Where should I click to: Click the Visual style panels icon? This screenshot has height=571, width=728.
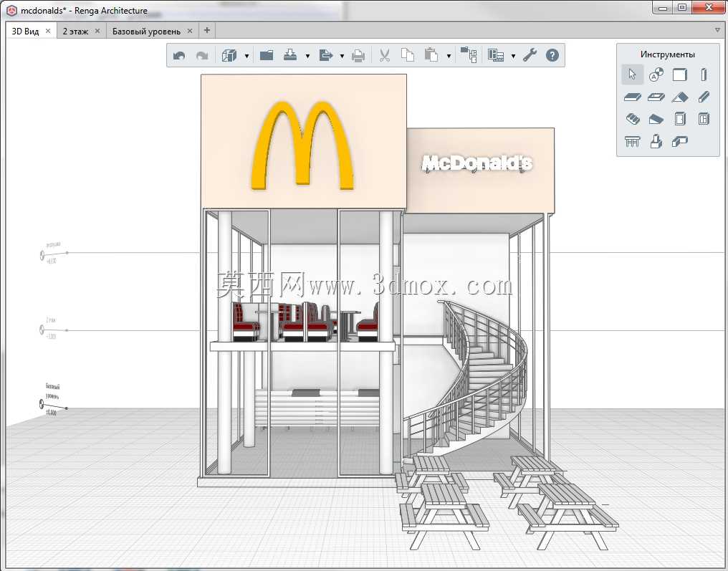click(496, 55)
